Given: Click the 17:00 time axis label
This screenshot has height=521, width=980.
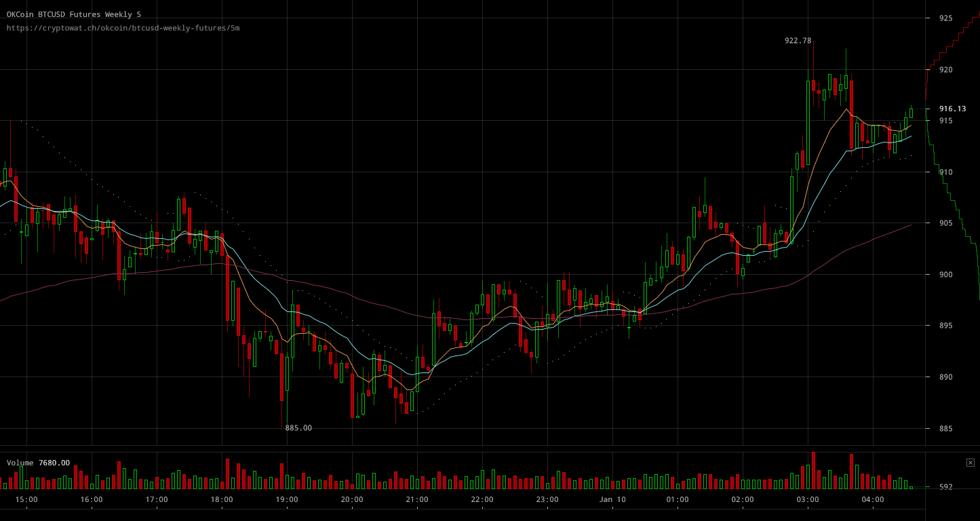Looking at the screenshot, I should click(157, 500).
